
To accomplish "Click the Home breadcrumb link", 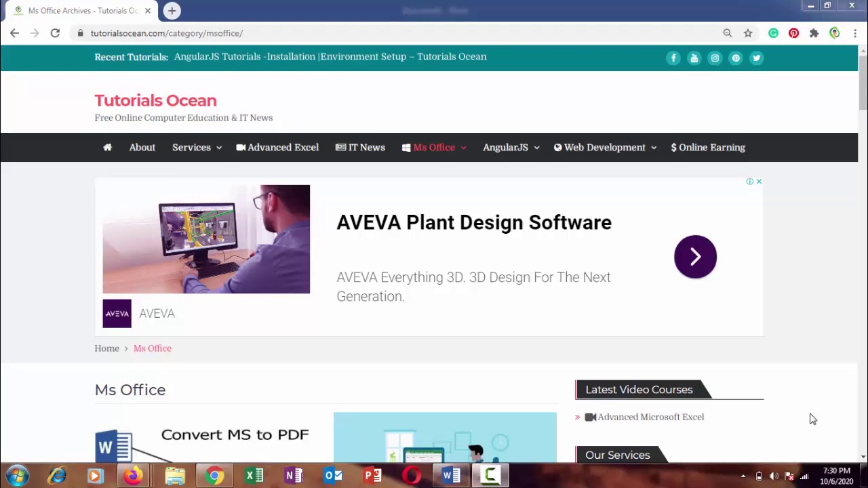I will [106, 348].
